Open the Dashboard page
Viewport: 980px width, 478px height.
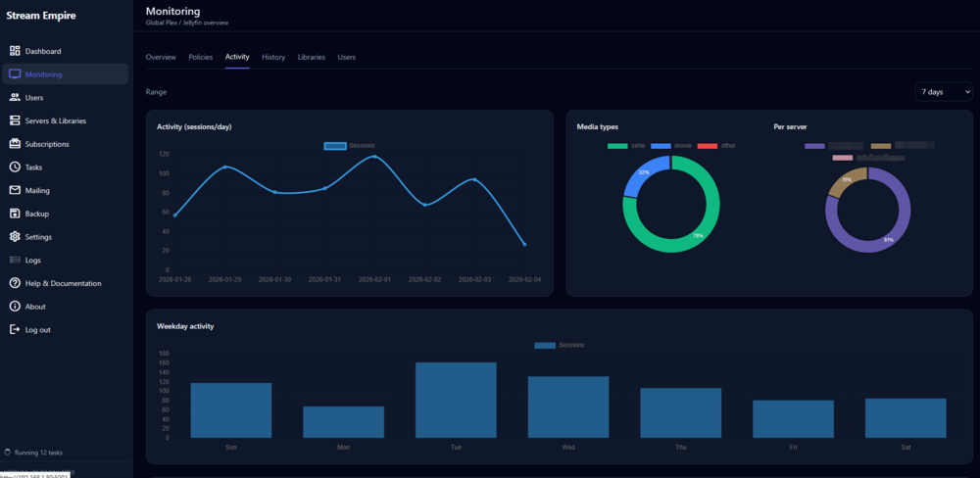click(x=65, y=51)
